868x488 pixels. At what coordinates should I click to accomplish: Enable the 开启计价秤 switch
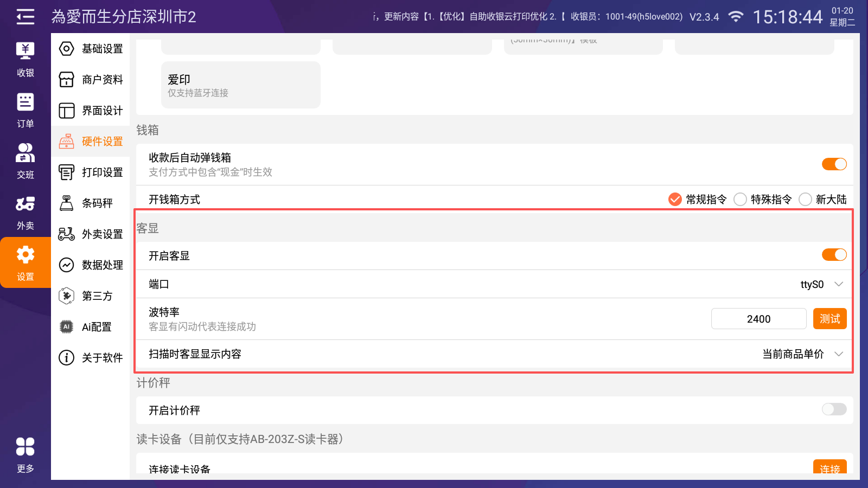[x=834, y=409]
